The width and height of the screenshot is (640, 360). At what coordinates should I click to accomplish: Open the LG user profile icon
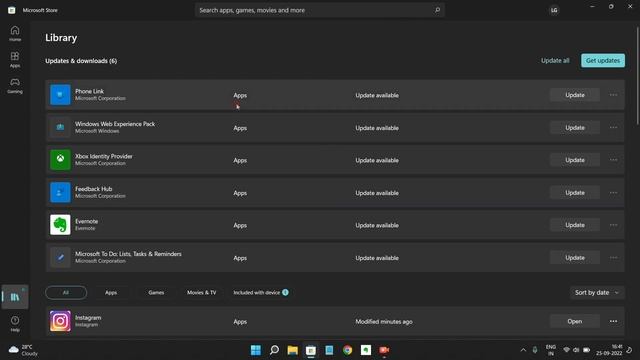click(x=554, y=10)
